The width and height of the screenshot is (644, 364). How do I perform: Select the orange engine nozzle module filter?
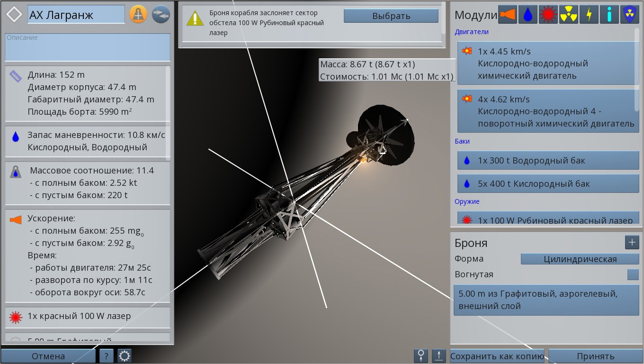507,15
